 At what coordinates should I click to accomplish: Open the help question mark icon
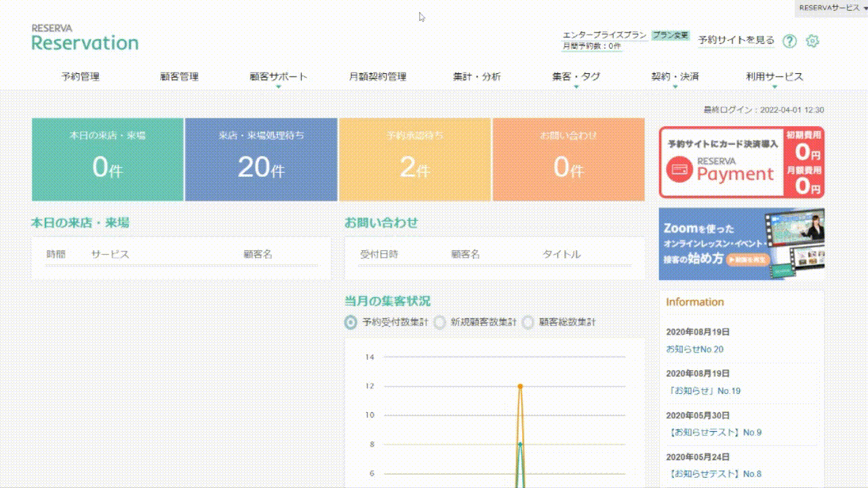789,41
